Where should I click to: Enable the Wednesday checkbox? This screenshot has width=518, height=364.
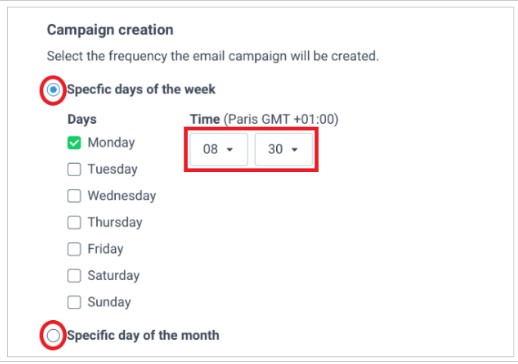74,196
